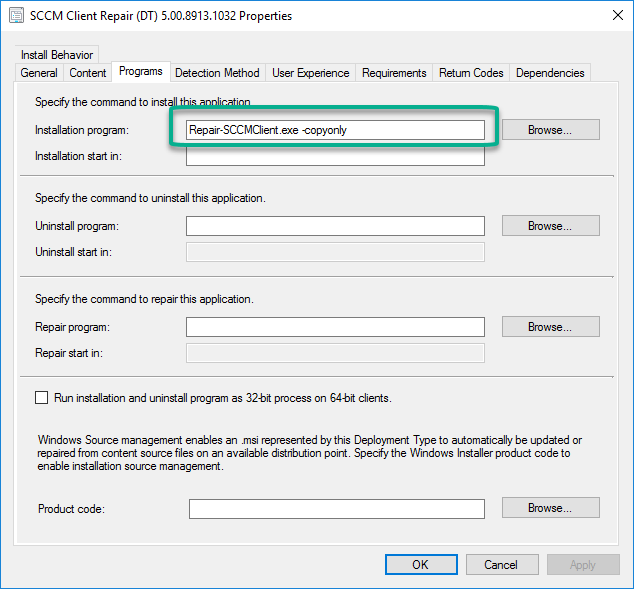Image resolution: width=634 pixels, height=589 pixels.
Task: Click the 'Repair program:' label
Action: click(x=72, y=327)
